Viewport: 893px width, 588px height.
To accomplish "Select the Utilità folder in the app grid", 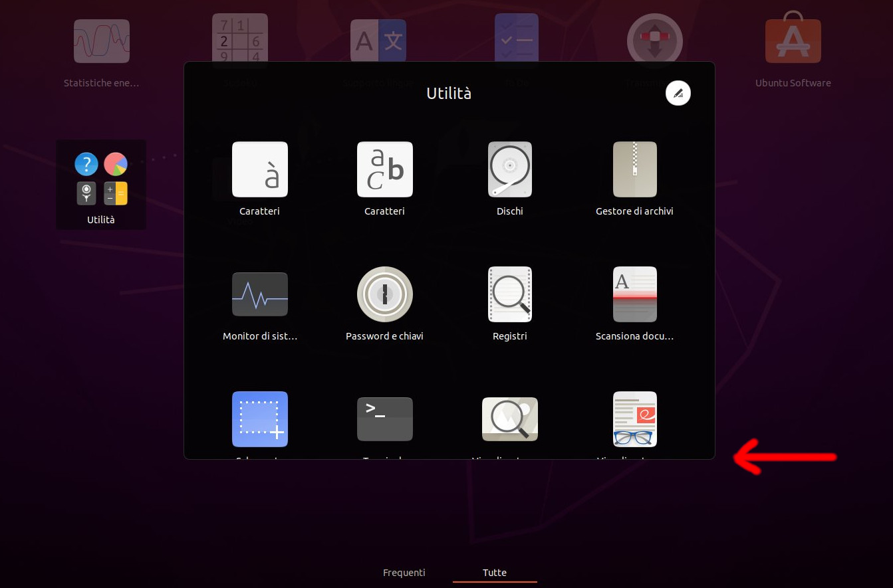I will 101,185.
